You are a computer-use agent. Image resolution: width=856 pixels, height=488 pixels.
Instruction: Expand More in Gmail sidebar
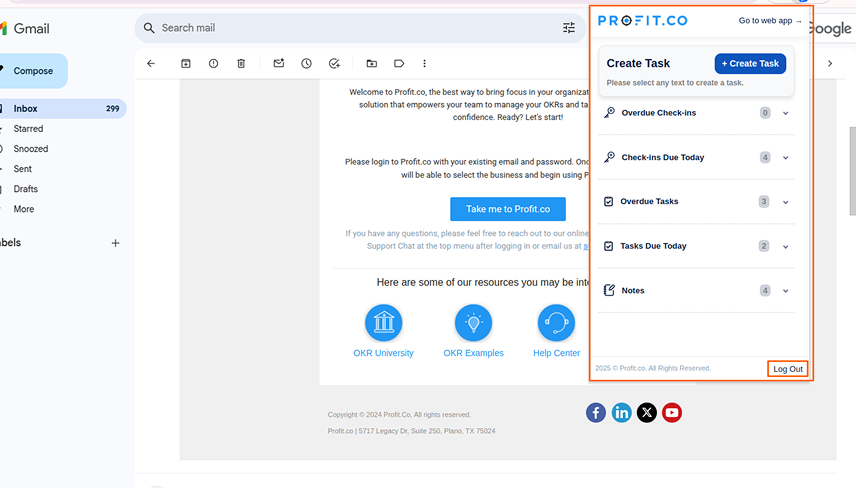point(23,209)
